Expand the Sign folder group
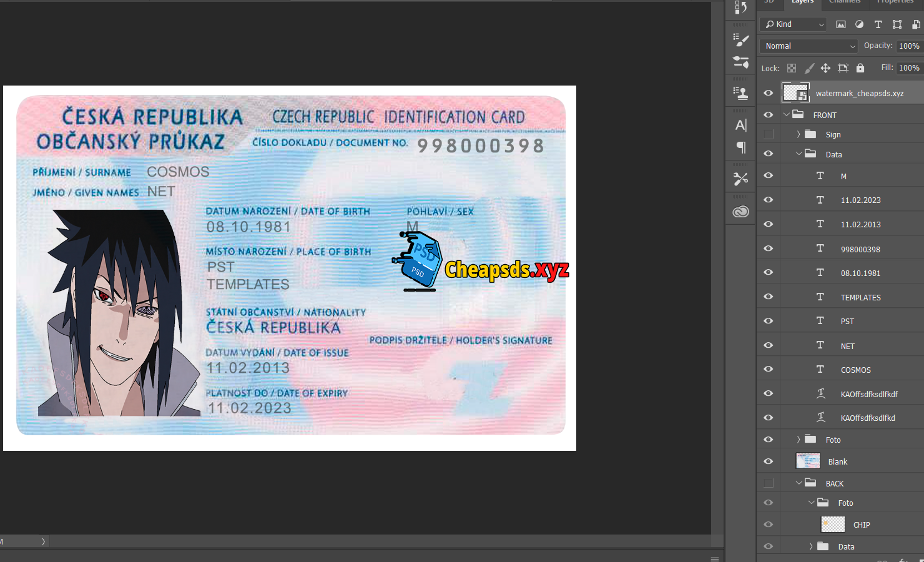This screenshot has height=562, width=924. coord(798,134)
